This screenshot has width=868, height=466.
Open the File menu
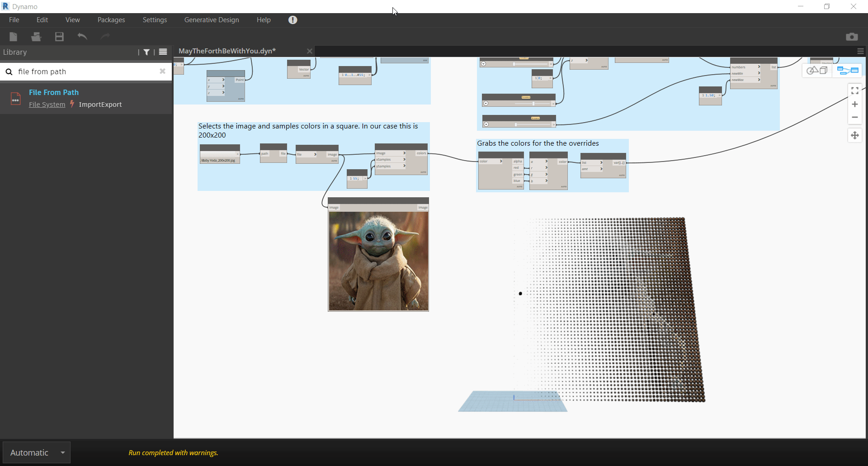(14, 20)
